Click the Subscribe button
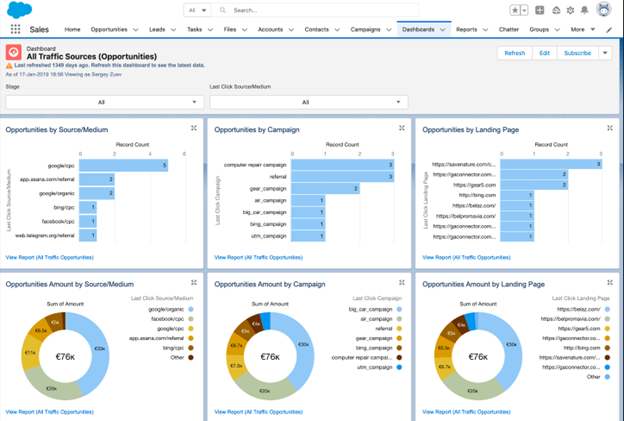This screenshot has width=624, height=421. pyautogui.click(x=577, y=53)
